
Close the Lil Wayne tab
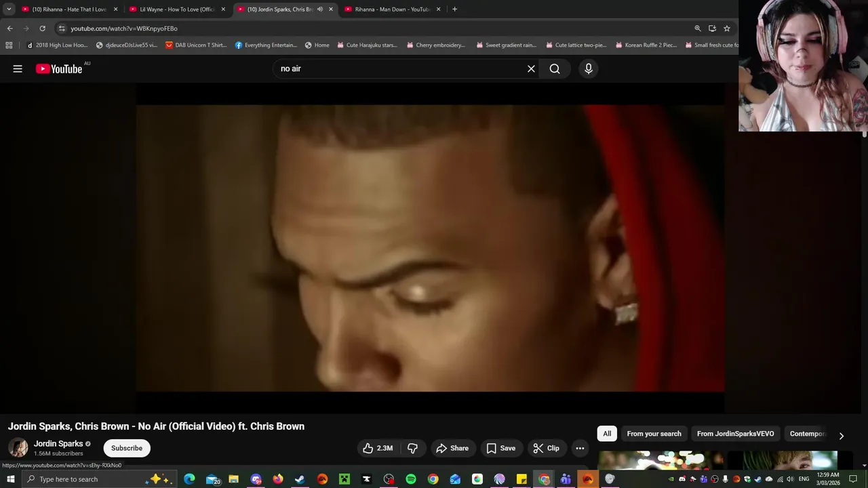point(223,9)
